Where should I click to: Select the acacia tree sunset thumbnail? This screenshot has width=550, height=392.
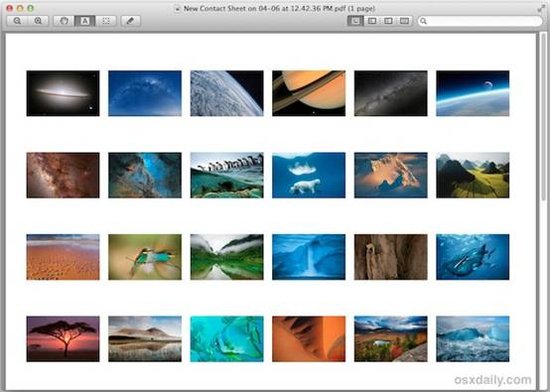point(63,339)
